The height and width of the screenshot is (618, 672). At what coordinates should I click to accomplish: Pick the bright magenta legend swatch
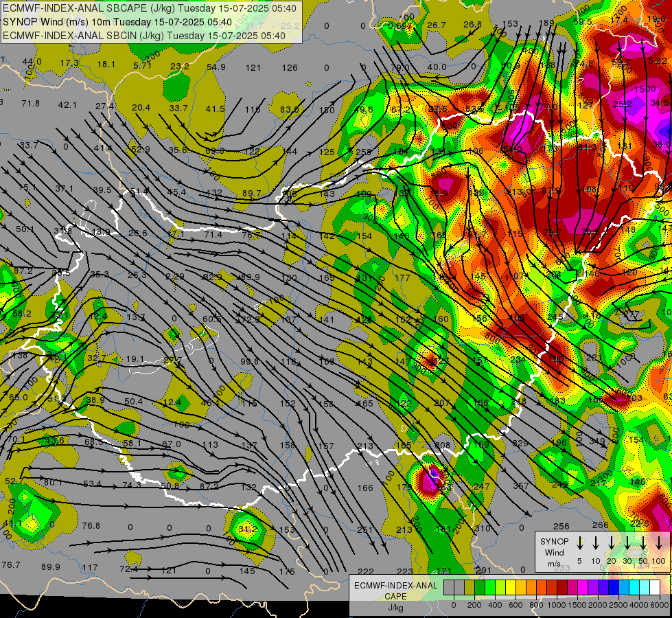tap(583, 588)
